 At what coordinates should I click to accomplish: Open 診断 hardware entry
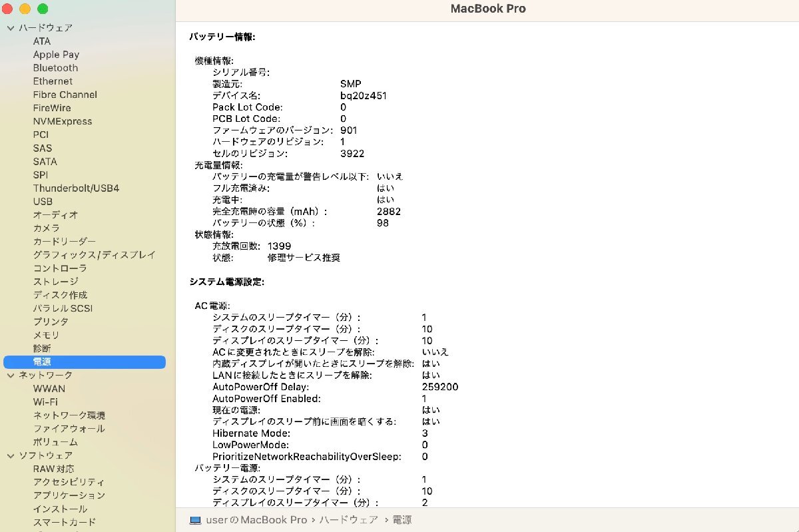click(41, 348)
